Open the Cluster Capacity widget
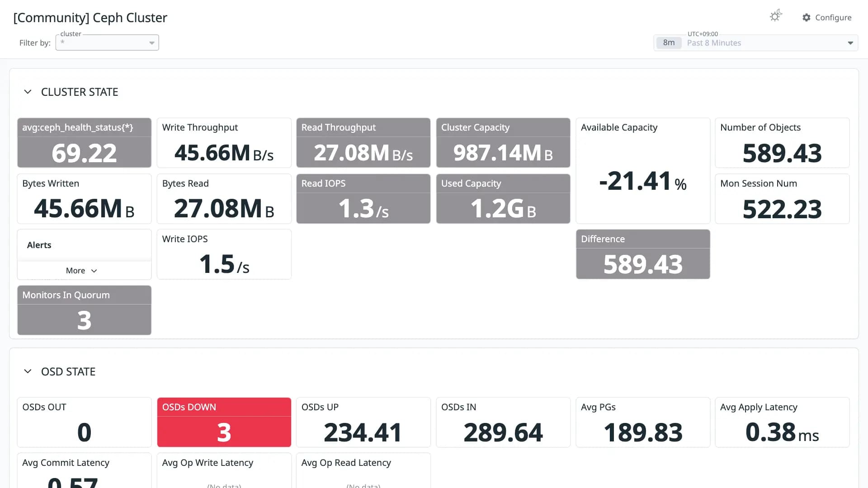868x488 pixels. [503, 143]
